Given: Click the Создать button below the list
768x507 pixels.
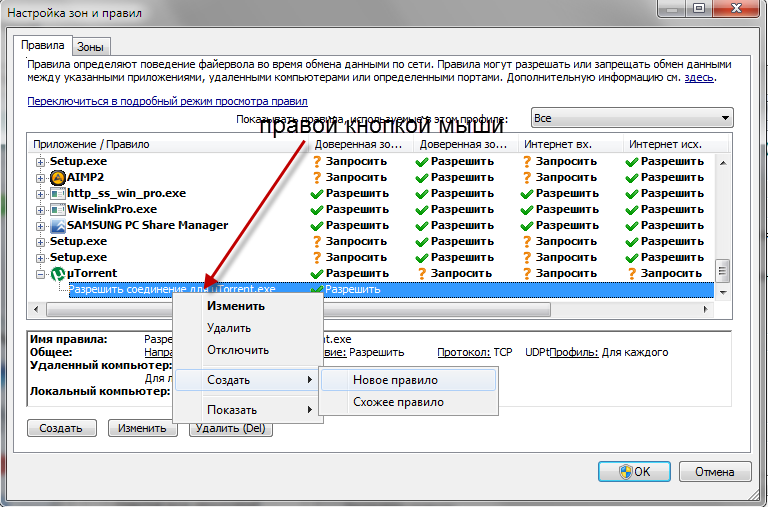Looking at the screenshot, I should click(61, 428).
